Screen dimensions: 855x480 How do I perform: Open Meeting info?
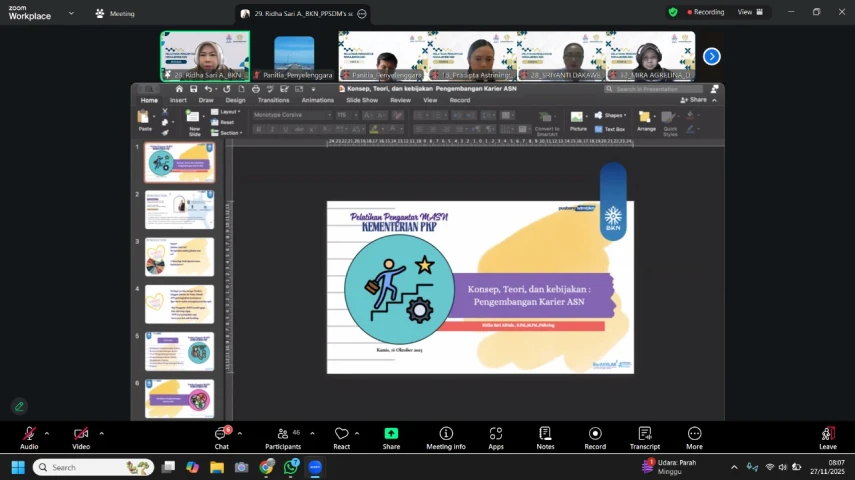point(445,438)
